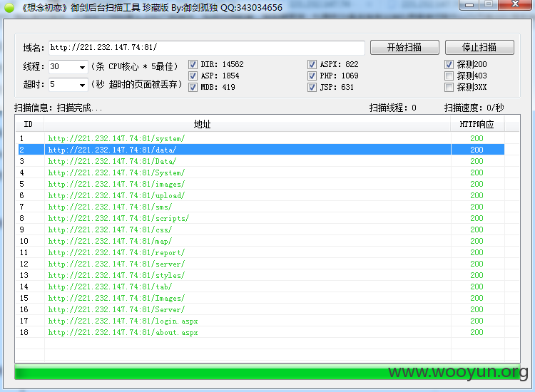Open the 线程 thread count dropdown
This screenshot has width=535, height=392.
tap(82, 67)
